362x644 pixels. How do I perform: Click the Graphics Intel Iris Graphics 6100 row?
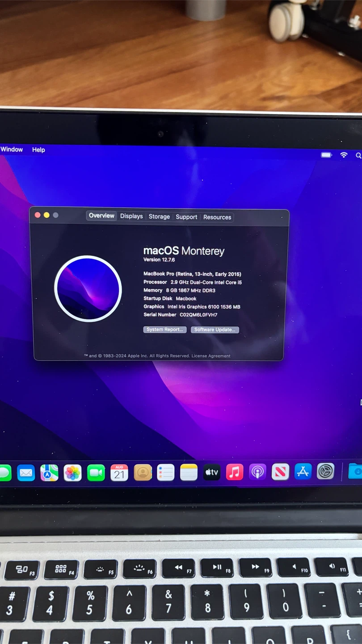tap(192, 307)
